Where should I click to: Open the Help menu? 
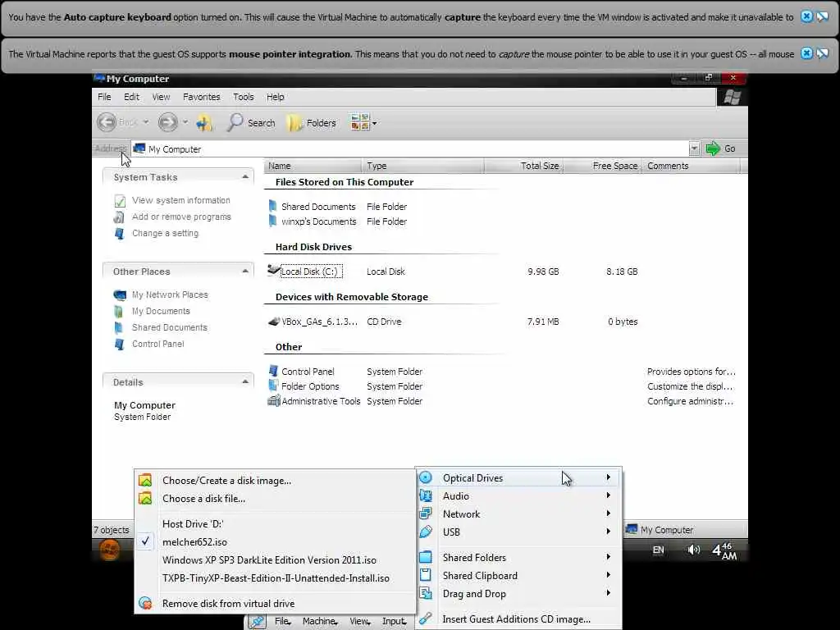pos(276,97)
